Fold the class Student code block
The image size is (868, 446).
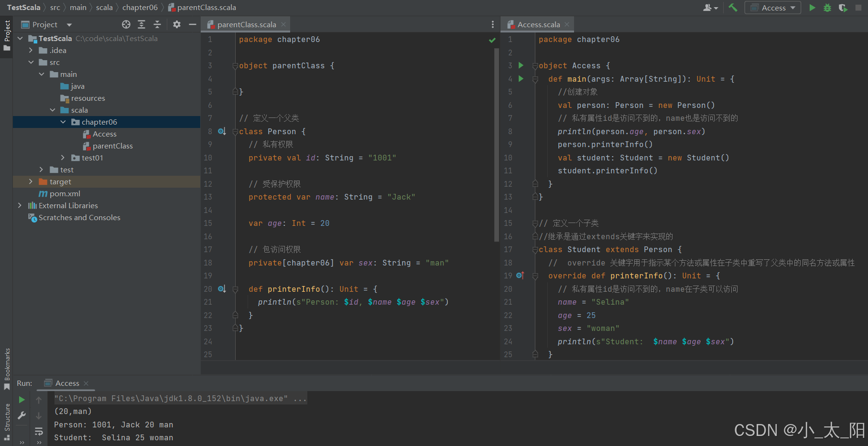(x=535, y=250)
